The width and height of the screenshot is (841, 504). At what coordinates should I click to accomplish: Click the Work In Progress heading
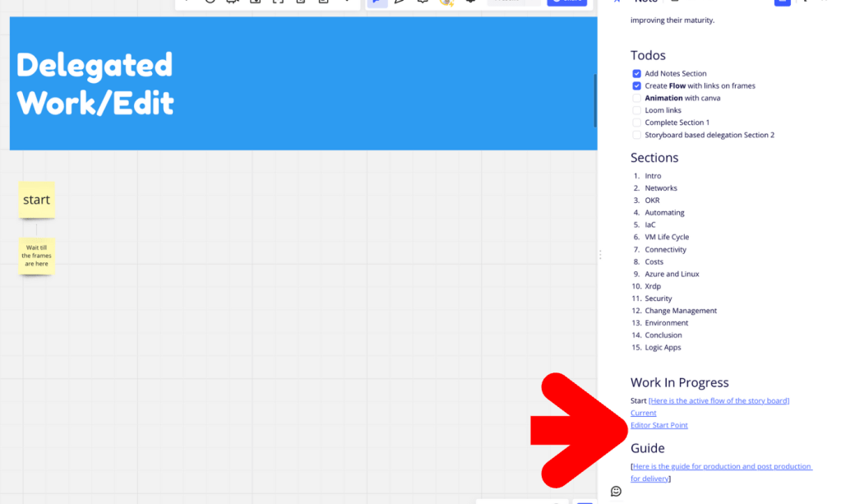point(680,382)
